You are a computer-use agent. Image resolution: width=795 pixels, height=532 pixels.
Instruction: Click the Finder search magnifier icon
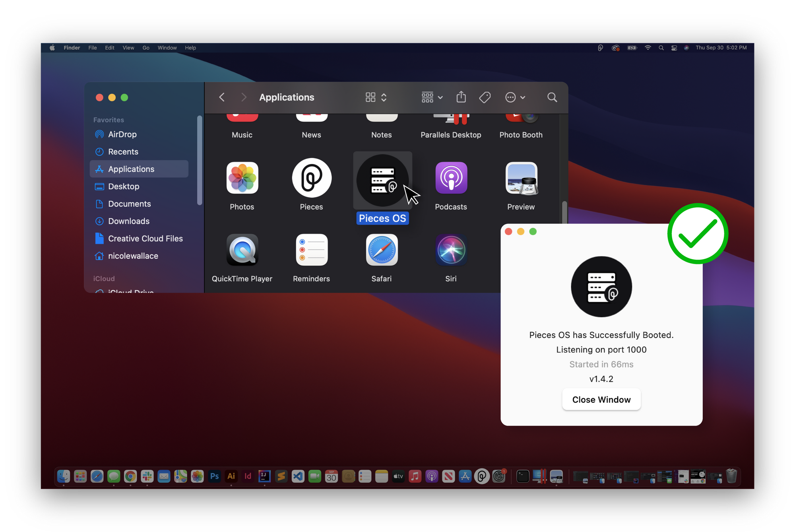click(552, 97)
